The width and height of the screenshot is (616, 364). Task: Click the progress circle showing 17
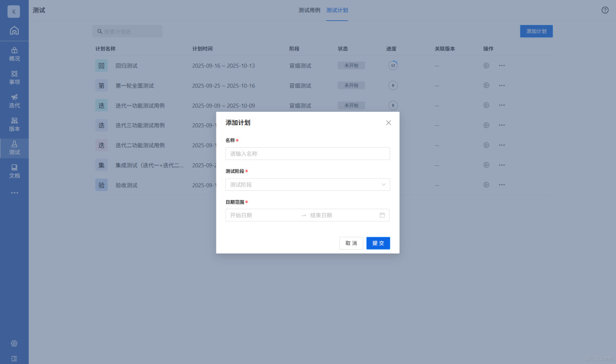(x=393, y=65)
